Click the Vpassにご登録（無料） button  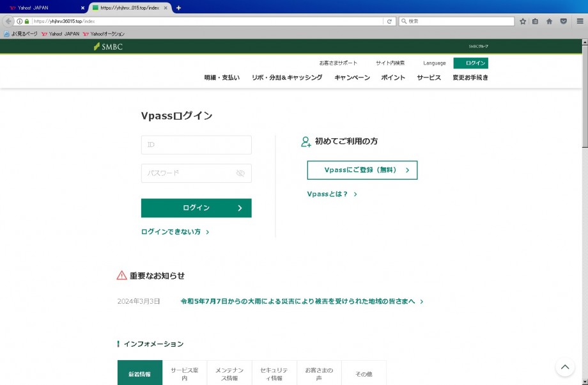pos(362,170)
